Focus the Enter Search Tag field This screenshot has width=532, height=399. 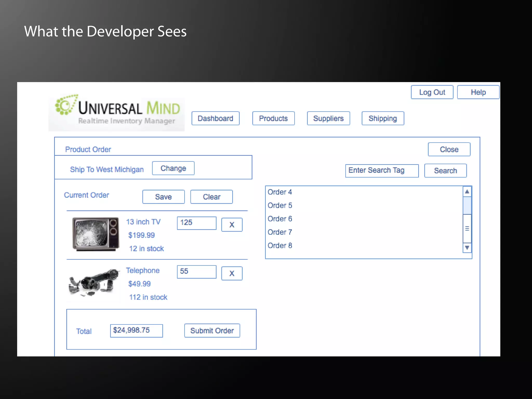coord(382,171)
